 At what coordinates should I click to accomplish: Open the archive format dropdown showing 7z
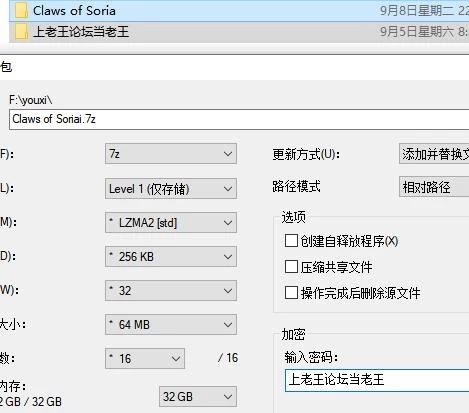(x=171, y=154)
